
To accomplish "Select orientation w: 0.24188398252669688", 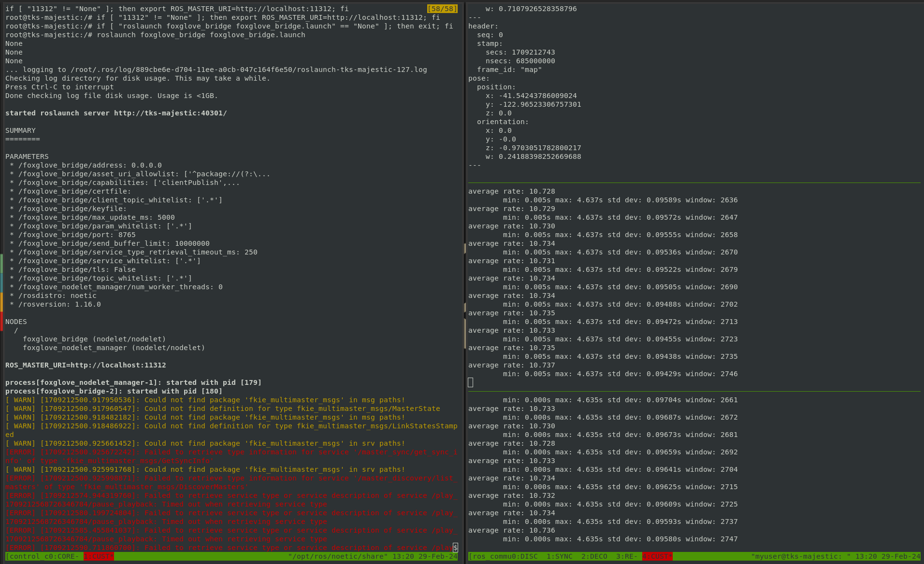I will (x=534, y=156).
